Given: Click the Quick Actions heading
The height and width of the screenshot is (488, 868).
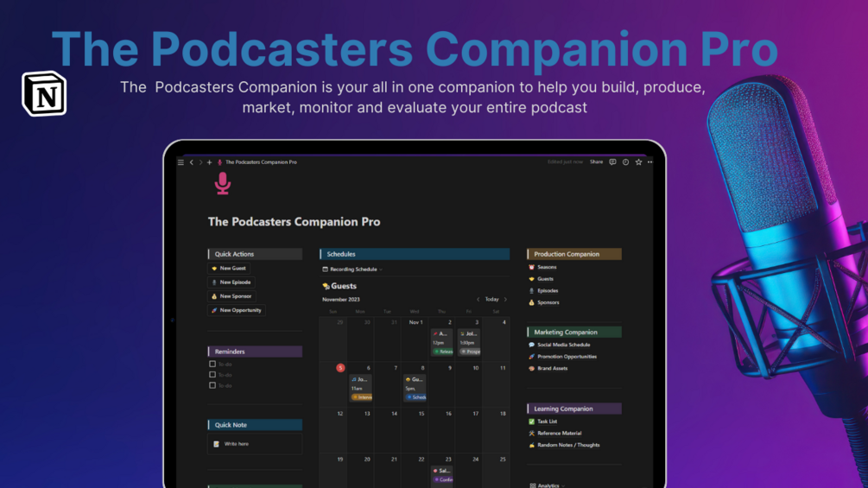Looking at the screenshot, I should 255,254.
